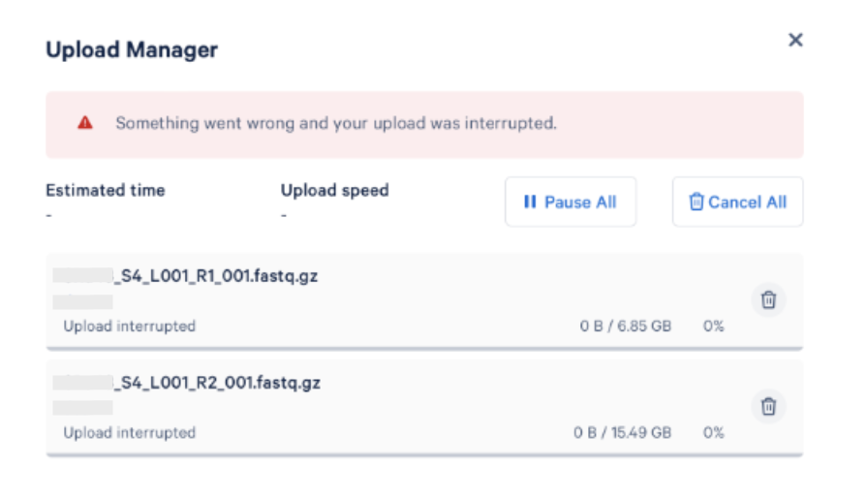Screen dimensions: 868x498
Task: Delete the R2_001.fastq.gz upload with trash icon
Action: point(768,407)
